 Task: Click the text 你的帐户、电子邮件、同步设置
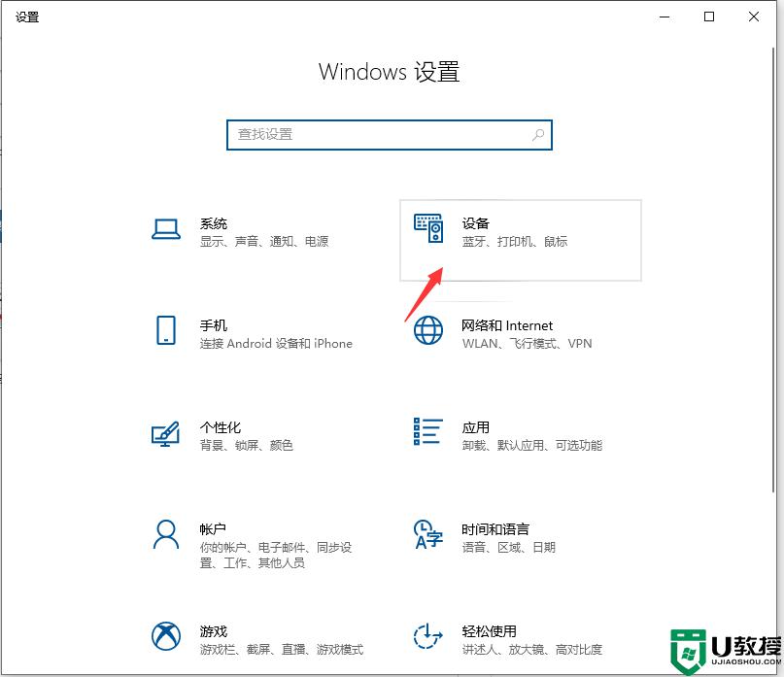click(276, 555)
